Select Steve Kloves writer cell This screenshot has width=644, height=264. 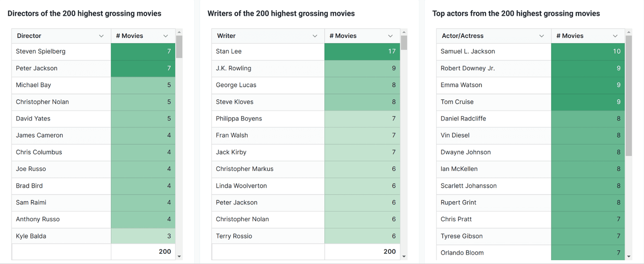tap(268, 102)
